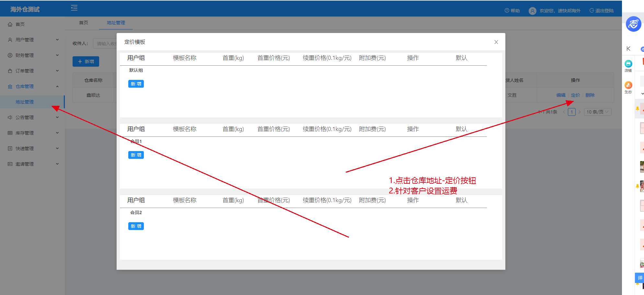Image resolution: width=644 pixels, height=295 pixels.
Task: Click the 仓库名称 column header
Action: [x=93, y=80]
